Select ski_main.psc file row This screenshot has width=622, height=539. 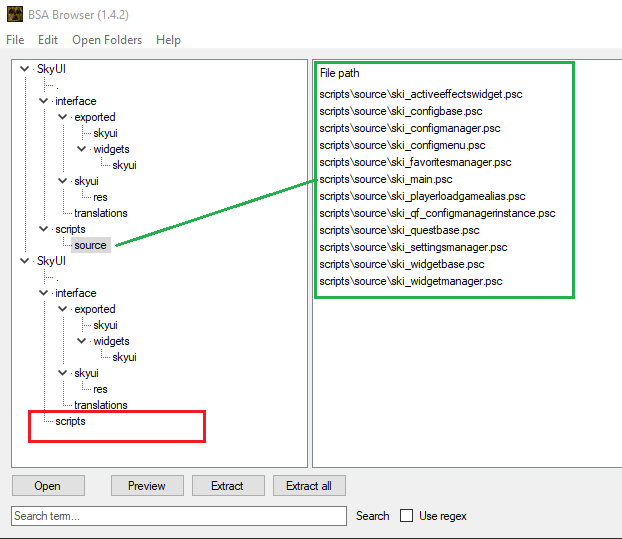click(386, 179)
